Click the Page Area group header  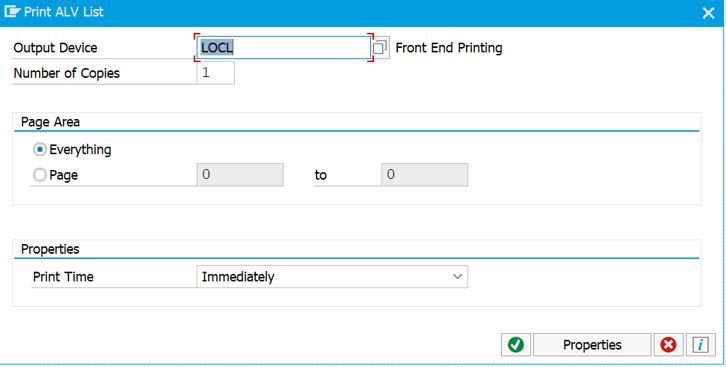tap(50, 122)
